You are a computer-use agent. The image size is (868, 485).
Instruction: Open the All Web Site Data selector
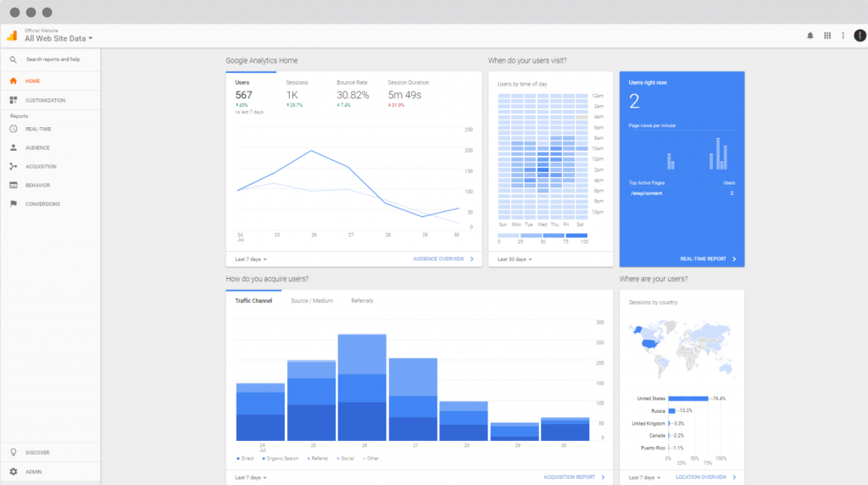pyautogui.click(x=58, y=38)
